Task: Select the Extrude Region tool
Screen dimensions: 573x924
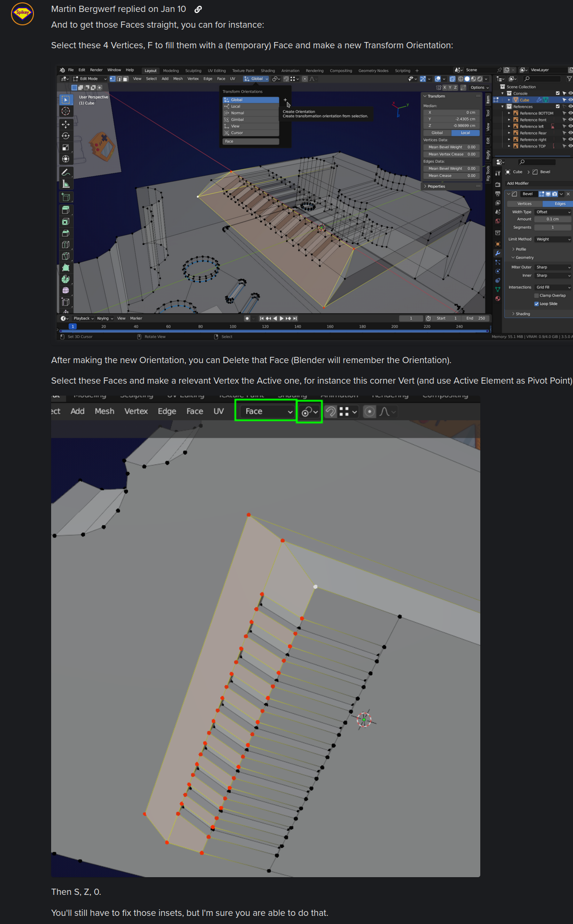Action: tap(66, 210)
